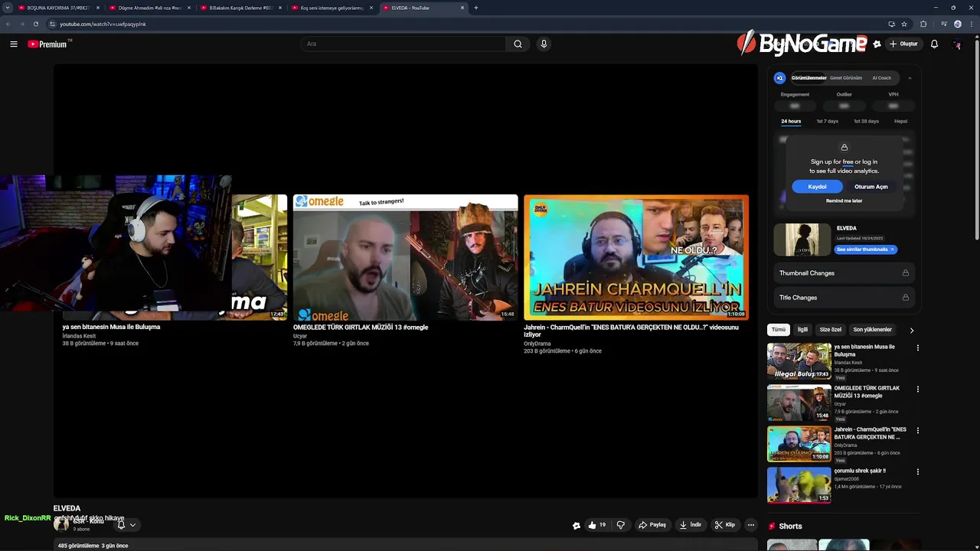Focus the Ara search field
980x551 pixels.
tap(403, 44)
